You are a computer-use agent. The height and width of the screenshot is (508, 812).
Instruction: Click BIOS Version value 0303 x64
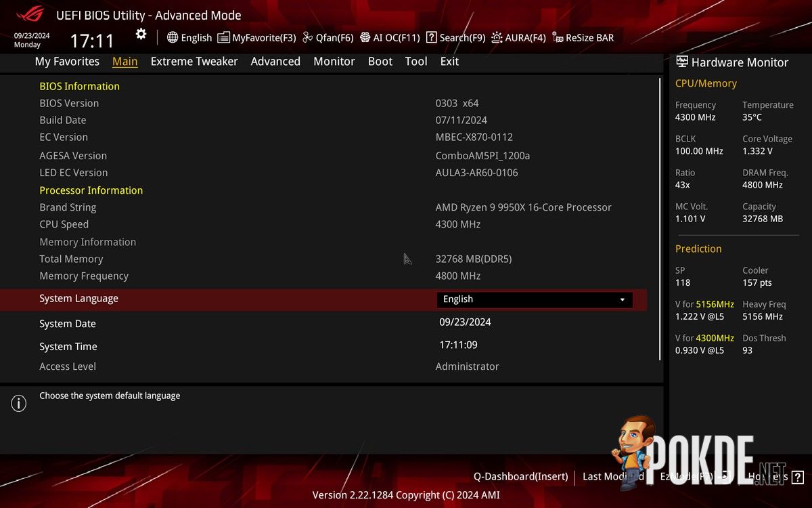457,104
